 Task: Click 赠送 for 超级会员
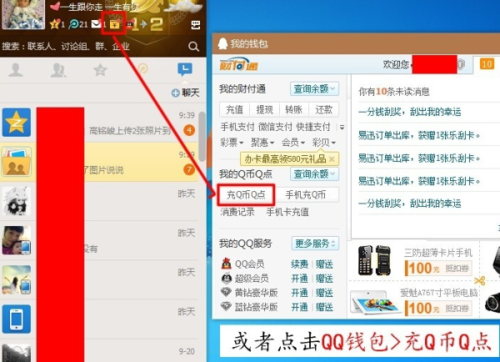pos(324,278)
